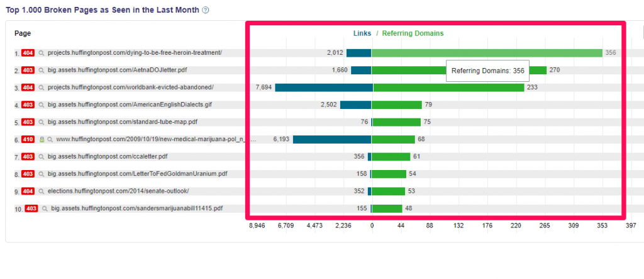
Task: Click the 403 badge beside standard-tube-map.pdf
Action: pyautogui.click(x=28, y=122)
